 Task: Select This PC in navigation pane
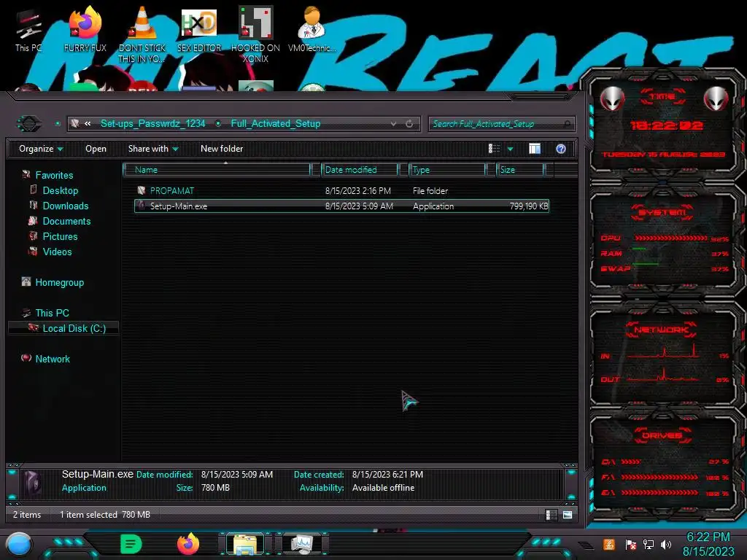(52, 313)
